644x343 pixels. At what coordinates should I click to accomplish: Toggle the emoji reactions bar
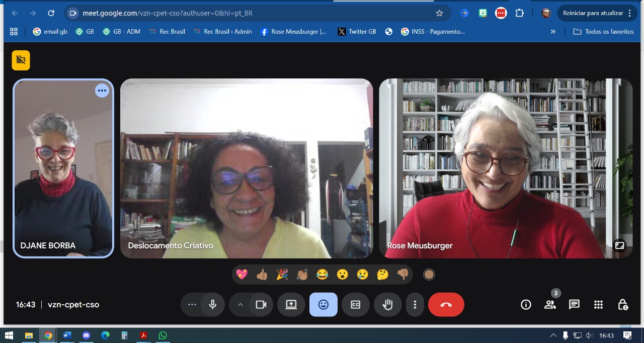tap(323, 304)
